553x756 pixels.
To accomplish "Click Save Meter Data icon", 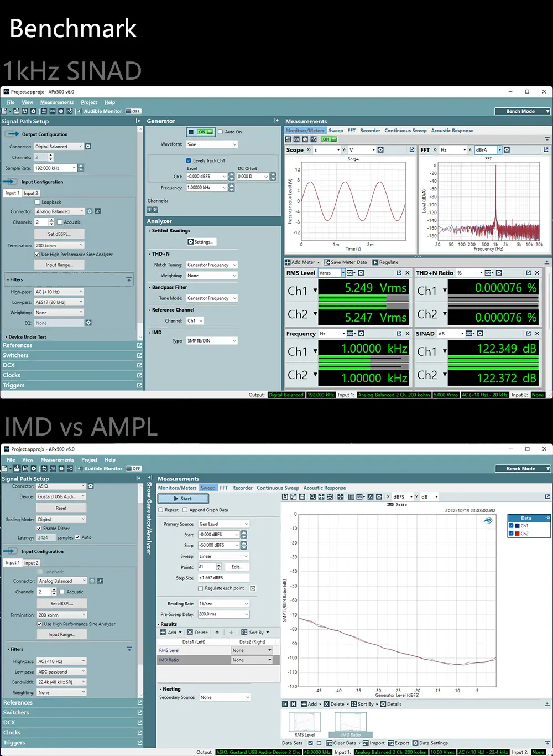I will 327,262.
